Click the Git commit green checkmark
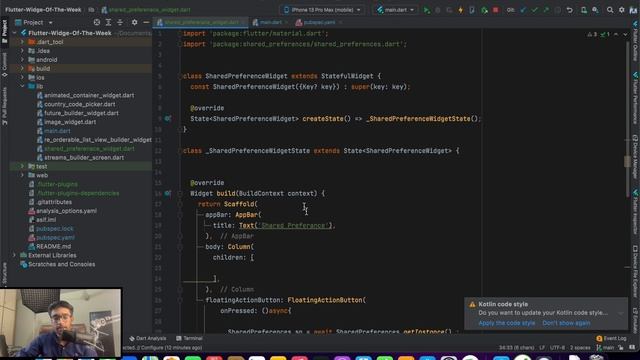Viewport: 640px width, 360px height. pyautogui.click(x=534, y=10)
